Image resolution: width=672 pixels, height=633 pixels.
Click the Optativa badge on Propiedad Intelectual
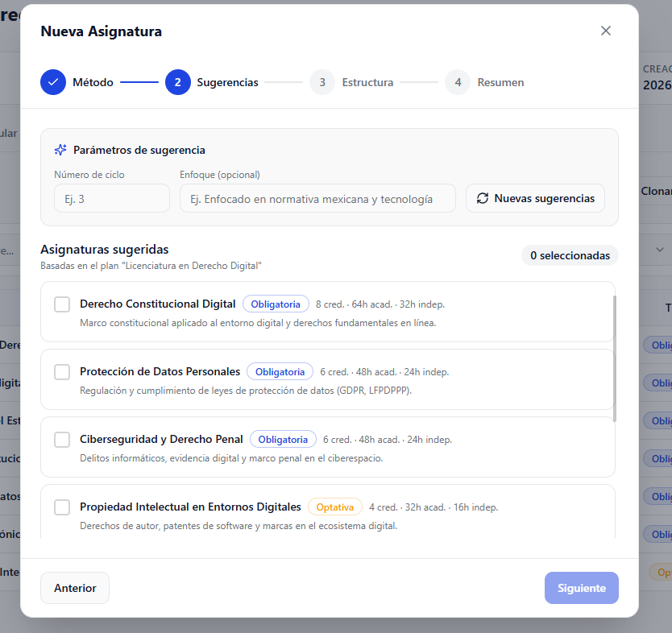[335, 507]
